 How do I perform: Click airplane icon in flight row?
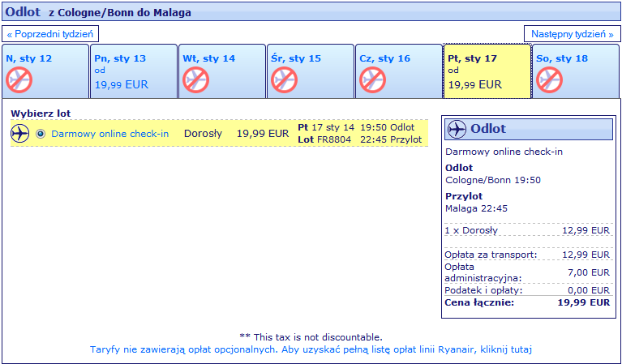(19, 133)
